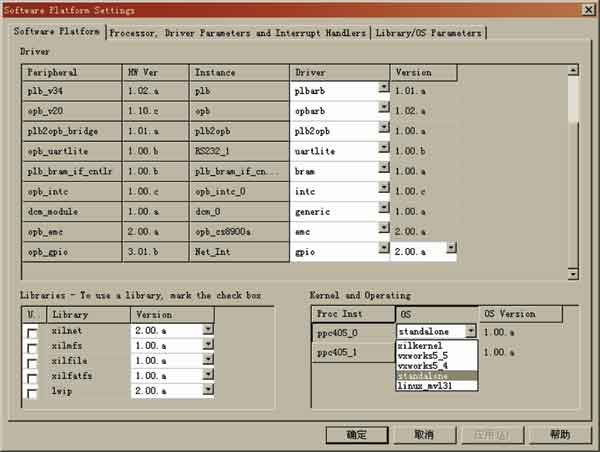Open the ppc405_0 OS dropdown arrow
This screenshot has width=600, height=452.
pos(470,331)
